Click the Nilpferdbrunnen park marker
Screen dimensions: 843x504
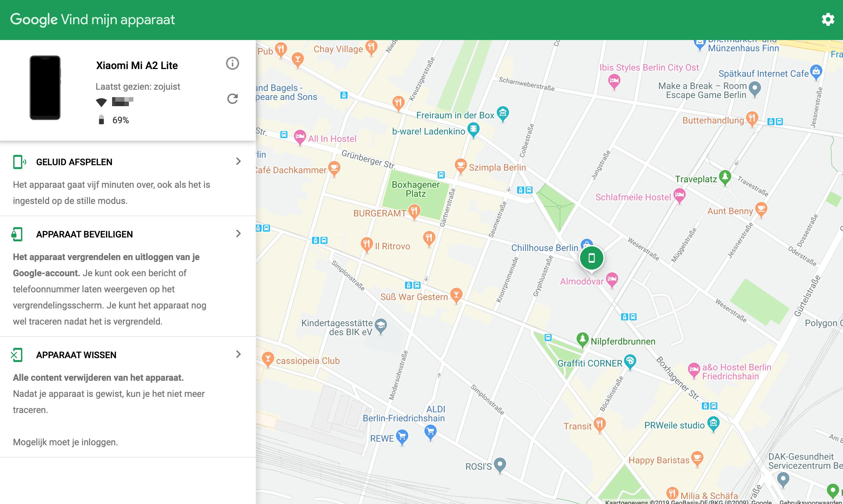coord(582,339)
